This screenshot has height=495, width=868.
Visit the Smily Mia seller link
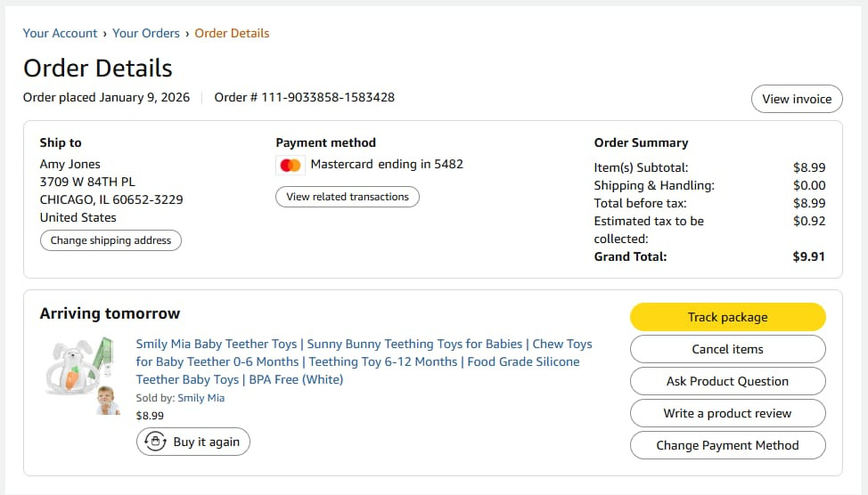[201, 398]
